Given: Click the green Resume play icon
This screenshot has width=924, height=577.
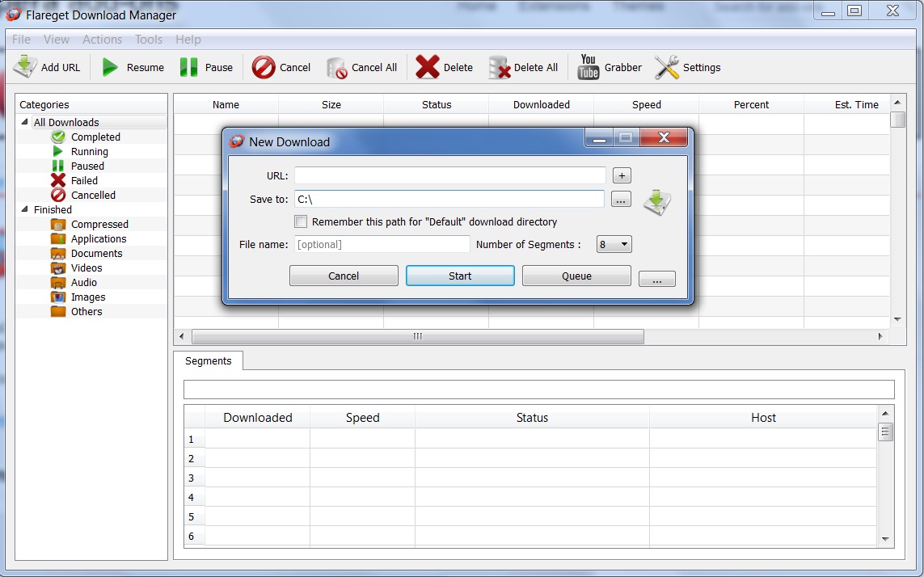Looking at the screenshot, I should 110,67.
